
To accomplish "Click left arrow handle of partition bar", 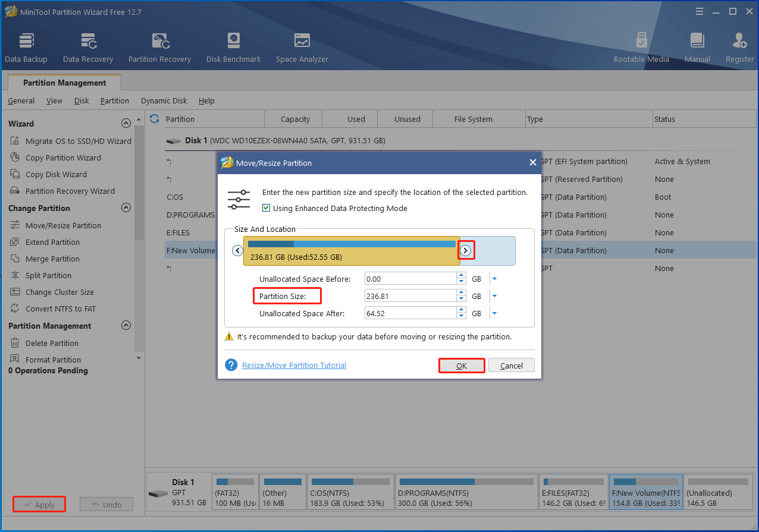I will click(x=238, y=251).
